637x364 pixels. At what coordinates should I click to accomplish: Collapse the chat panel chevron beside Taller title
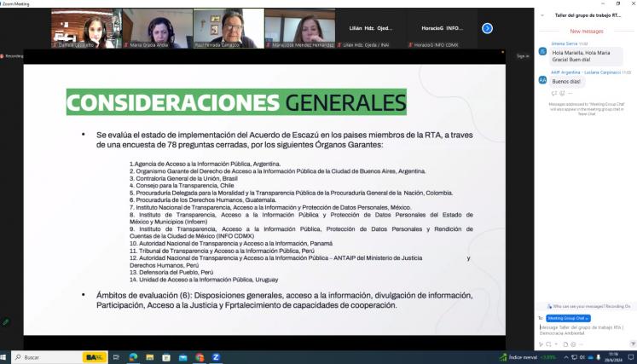point(542,15)
